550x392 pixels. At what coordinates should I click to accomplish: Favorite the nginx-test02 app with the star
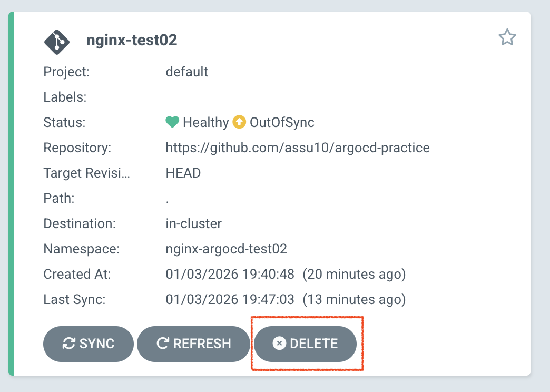[507, 37]
